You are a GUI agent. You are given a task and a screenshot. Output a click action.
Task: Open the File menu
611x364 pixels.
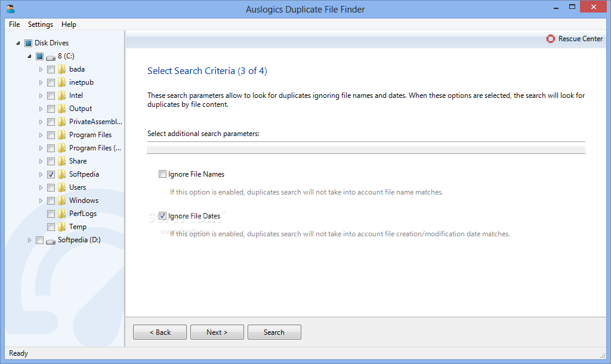click(x=14, y=24)
